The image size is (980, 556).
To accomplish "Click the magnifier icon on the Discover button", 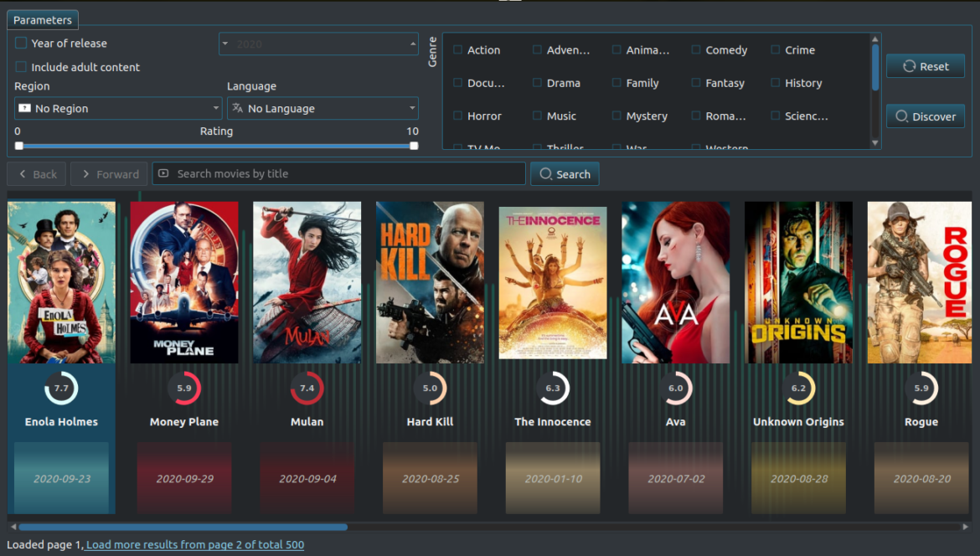I will click(903, 116).
